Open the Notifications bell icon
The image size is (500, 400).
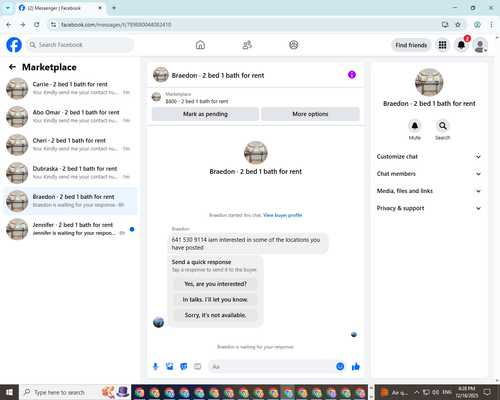(x=461, y=45)
